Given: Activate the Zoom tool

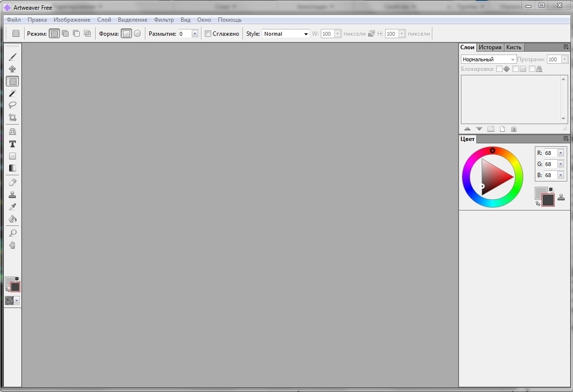Looking at the screenshot, I should click(x=13, y=233).
